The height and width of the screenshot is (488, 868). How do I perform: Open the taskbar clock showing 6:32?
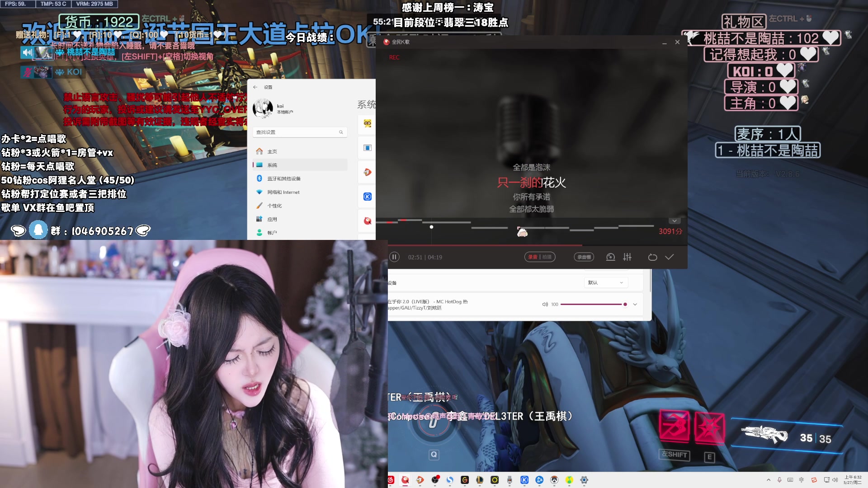tap(853, 480)
